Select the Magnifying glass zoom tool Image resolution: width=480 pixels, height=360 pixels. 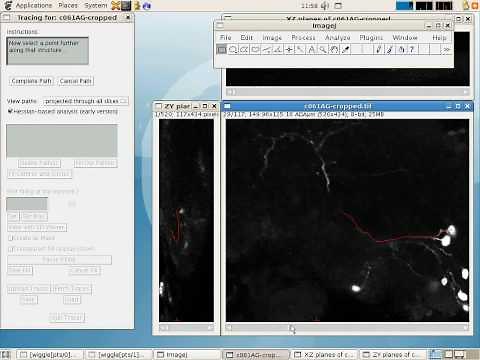[x=323, y=50]
